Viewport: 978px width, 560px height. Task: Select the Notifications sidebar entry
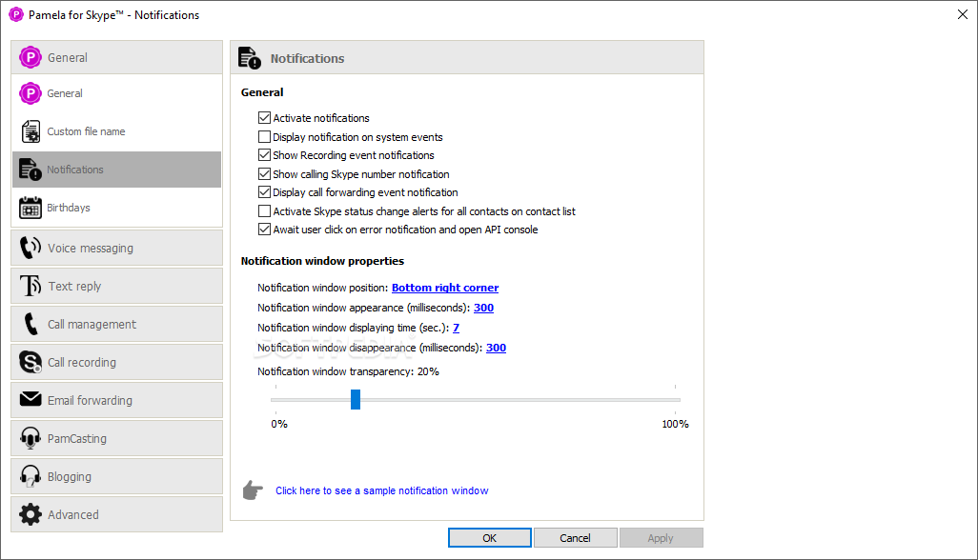pyautogui.click(x=116, y=170)
